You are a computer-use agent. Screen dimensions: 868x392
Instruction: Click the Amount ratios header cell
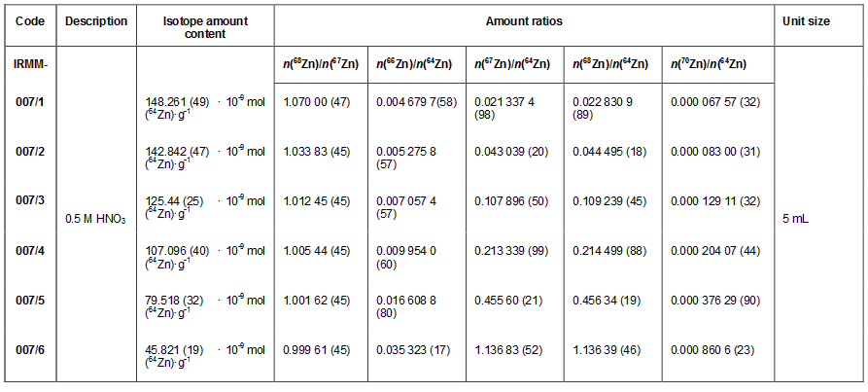524,21
